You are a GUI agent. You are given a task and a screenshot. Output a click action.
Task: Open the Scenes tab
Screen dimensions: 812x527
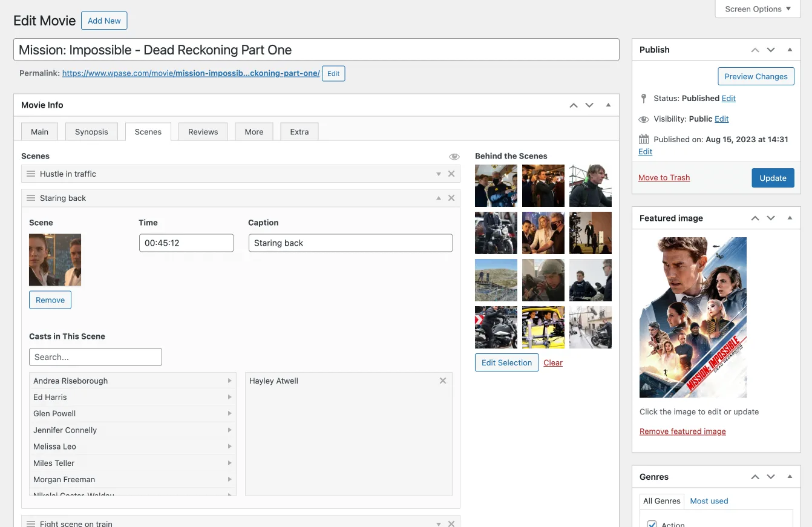pyautogui.click(x=148, y=132)
